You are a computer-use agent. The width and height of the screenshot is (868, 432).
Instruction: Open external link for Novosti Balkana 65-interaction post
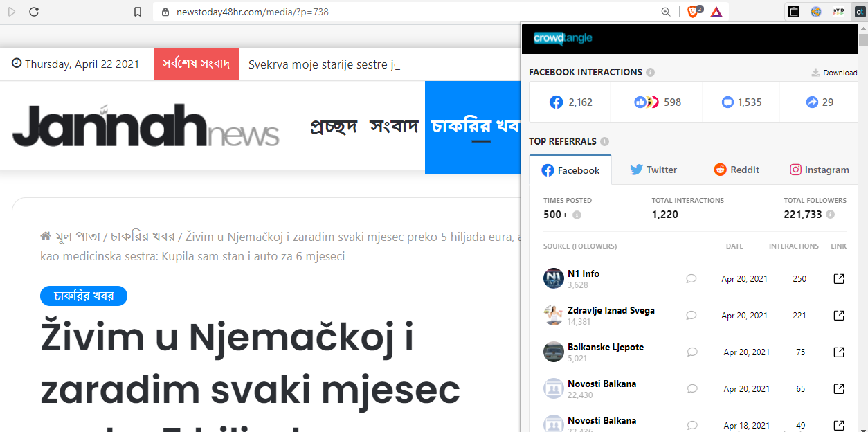838,388
